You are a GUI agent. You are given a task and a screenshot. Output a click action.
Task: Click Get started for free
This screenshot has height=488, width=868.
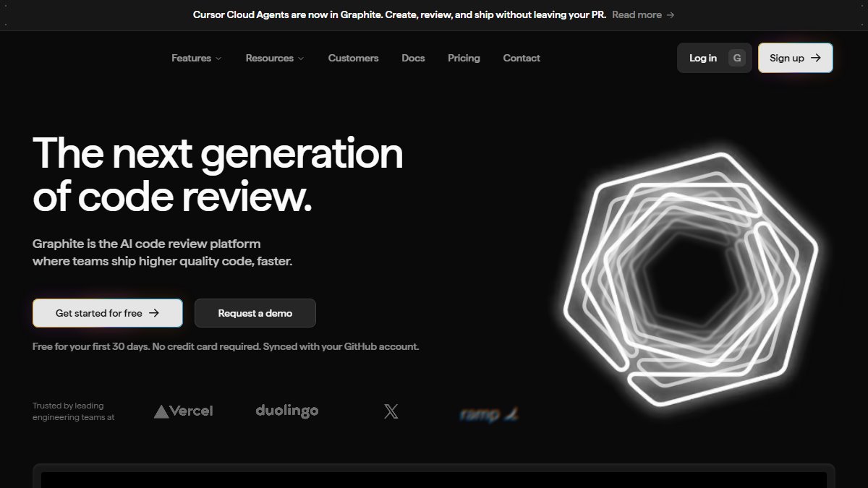click(x=107, y=313)
